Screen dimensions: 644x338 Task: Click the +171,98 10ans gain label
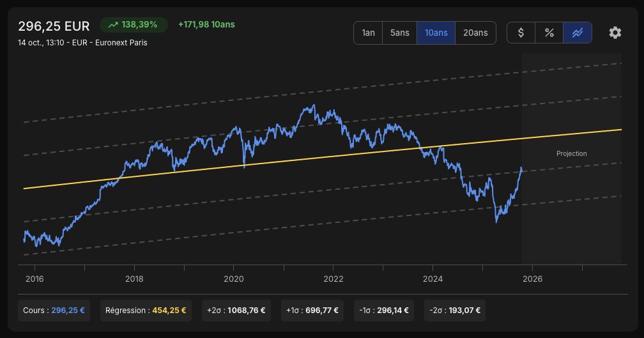[206, 25]
